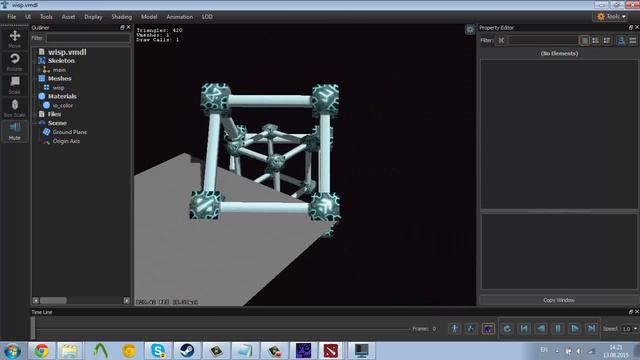The width and height of the screenshot is (640, 360).
Task: Toggle third Property Editor layout button
Action: (607, 40)
